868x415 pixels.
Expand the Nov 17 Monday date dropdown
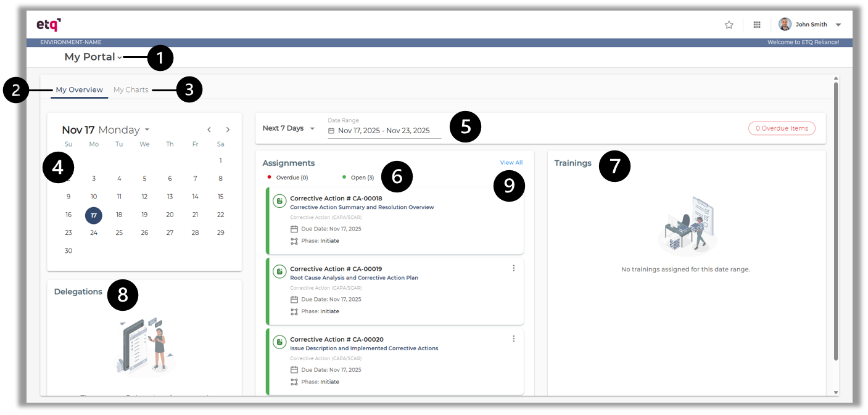tap(147, 129)
